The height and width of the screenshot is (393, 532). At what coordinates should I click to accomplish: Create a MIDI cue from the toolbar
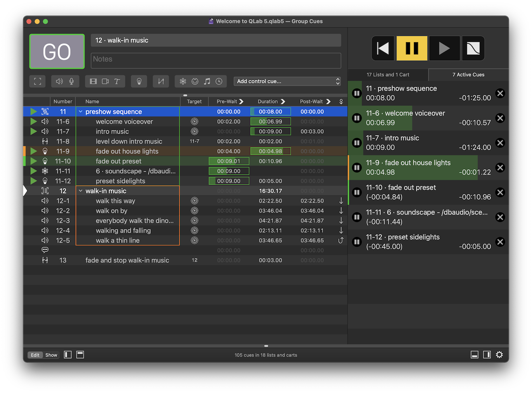pos(195,81)
